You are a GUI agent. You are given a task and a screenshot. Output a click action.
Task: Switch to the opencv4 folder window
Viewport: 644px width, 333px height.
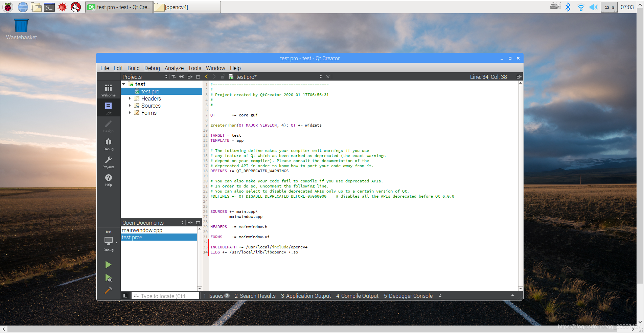[187, 7]
